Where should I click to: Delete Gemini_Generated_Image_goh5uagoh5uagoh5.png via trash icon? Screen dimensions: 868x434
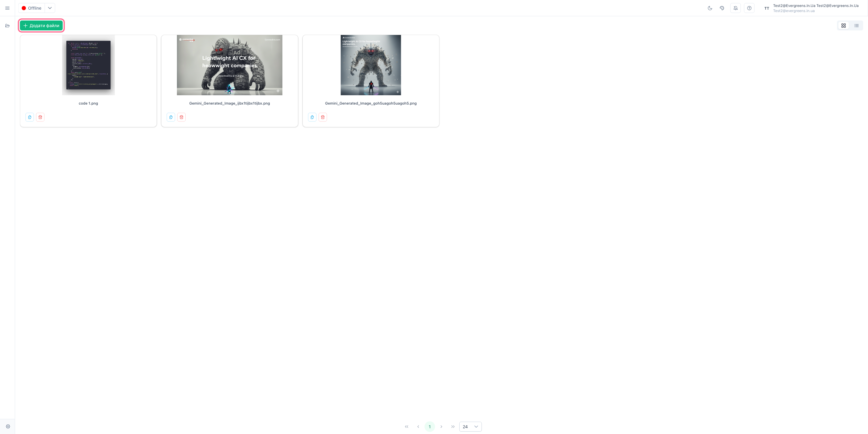point(322,117)
